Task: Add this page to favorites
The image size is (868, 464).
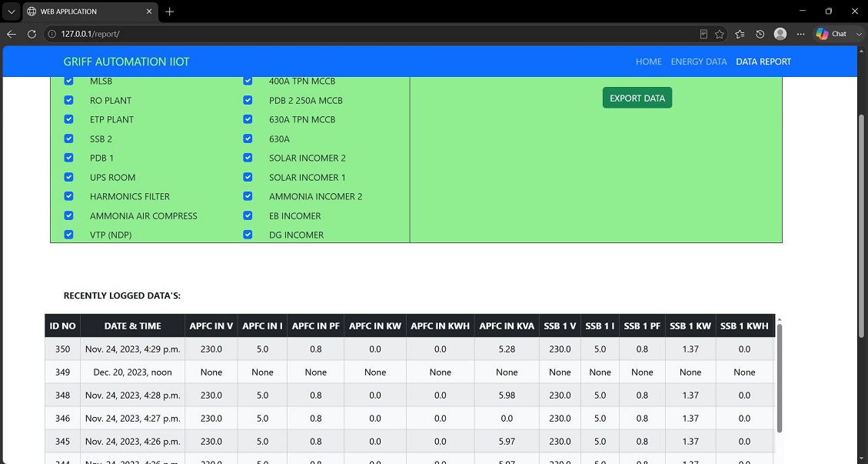Action: [719, 34]
